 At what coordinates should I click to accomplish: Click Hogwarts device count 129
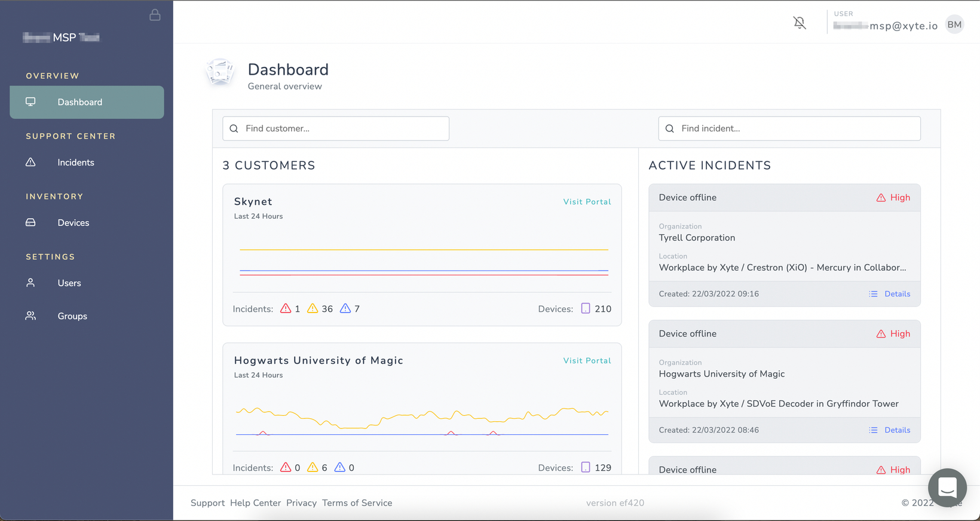(x=603, y=468)
